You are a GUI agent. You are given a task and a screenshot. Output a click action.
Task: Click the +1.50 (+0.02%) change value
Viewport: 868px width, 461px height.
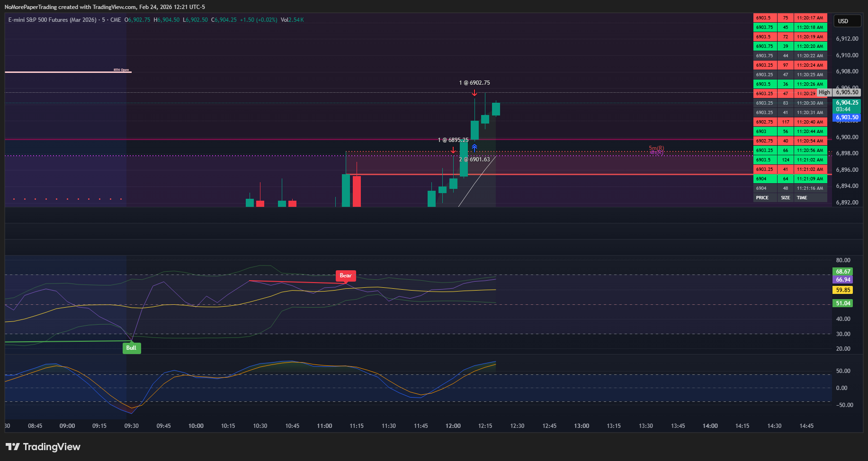pyautogui.click(x=259, y=20)
